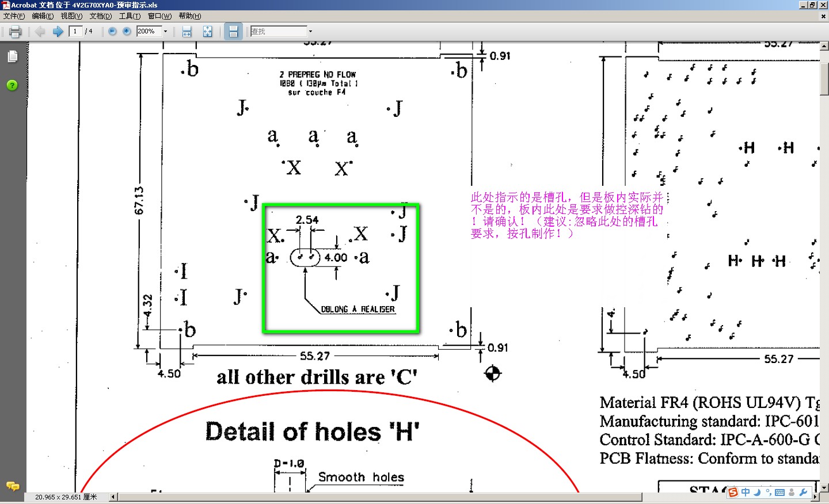Click the horizontal scrollbar right arrow
829x504 pixels.
click(815, 497)
